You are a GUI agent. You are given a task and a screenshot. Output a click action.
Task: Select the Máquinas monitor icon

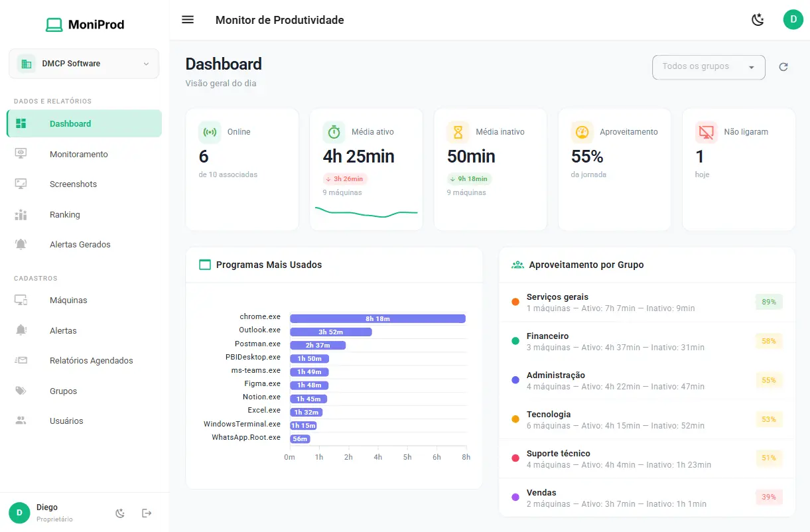pos(21,300)
